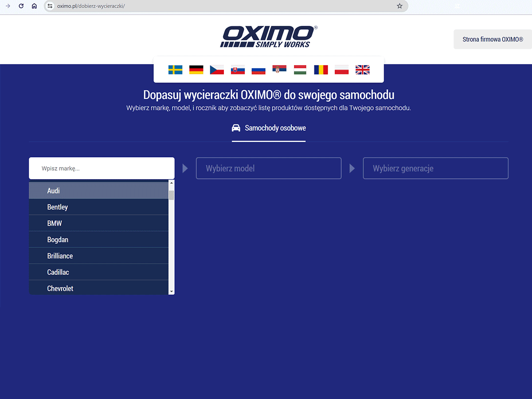Open the Wybierz generacje dropdown
Image resolution: width=532 pixels, height=399 pixels.
tap(436, 168)
